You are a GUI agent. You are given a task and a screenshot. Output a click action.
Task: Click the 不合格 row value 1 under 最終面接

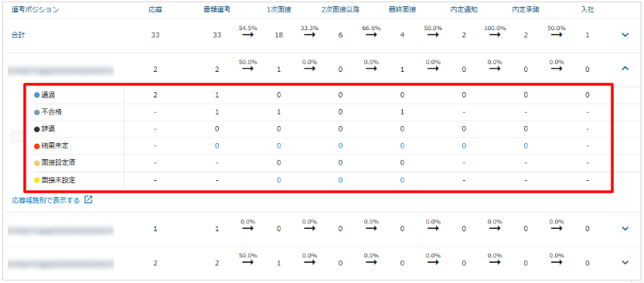pyautogui.click(x=402, y=112)
